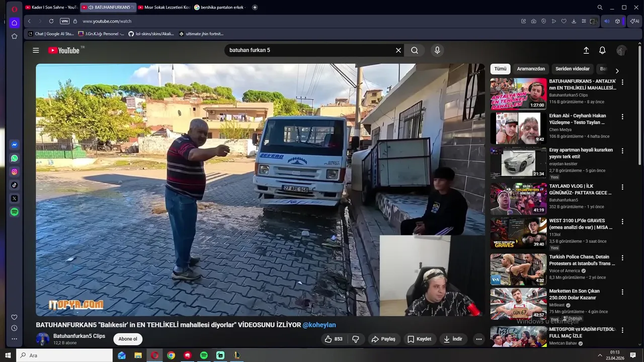
Task: Click the ad blocker shield icon
Action: 543,21
